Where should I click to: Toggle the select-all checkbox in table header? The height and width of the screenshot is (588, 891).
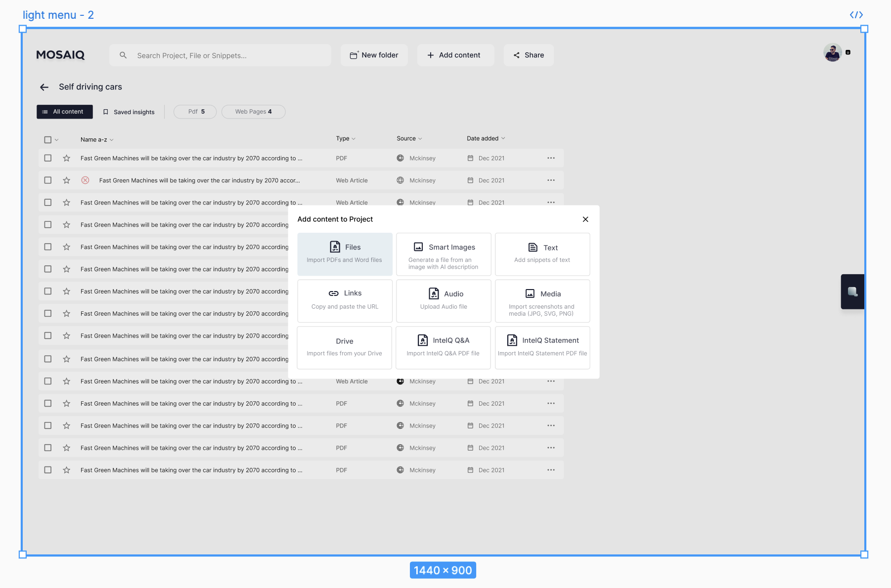(48, 139)
